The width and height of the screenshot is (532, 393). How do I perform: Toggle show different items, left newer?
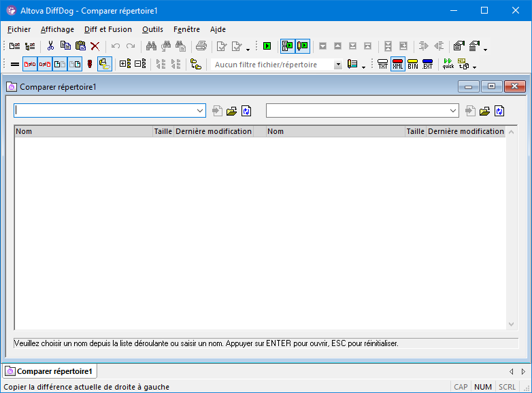(x=30, y=64)
